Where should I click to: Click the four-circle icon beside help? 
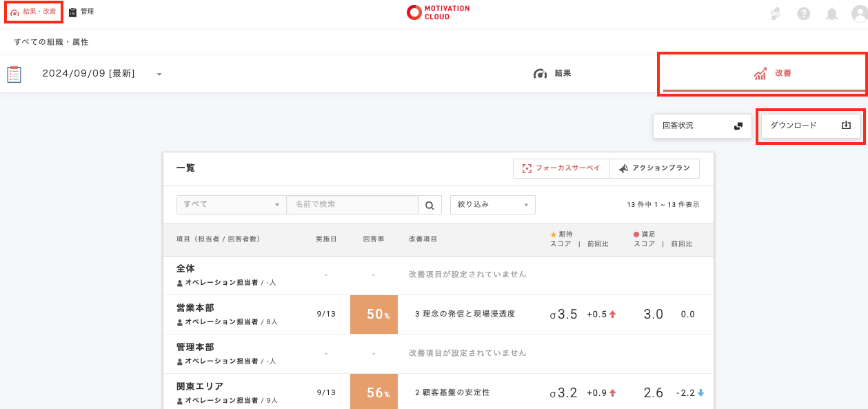coord(776,14)
